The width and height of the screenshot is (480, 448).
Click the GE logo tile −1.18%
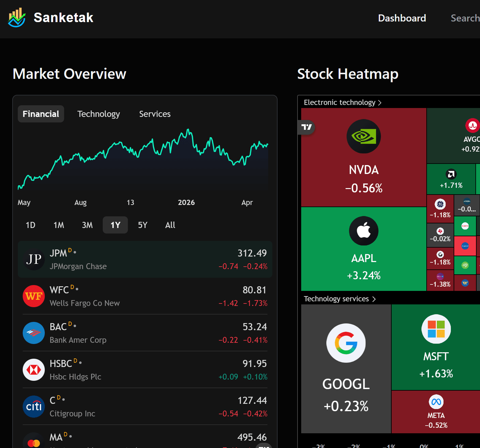point(440,204)
